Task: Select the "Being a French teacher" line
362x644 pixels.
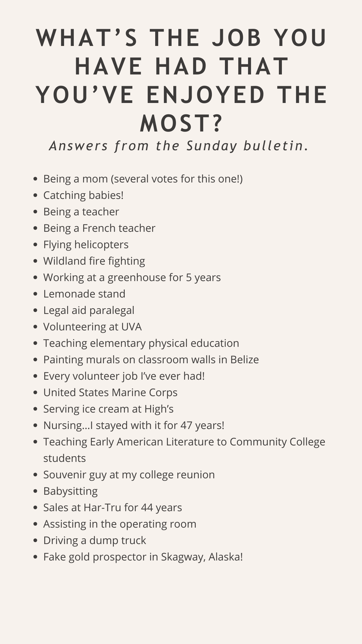Action: (99, 228)
